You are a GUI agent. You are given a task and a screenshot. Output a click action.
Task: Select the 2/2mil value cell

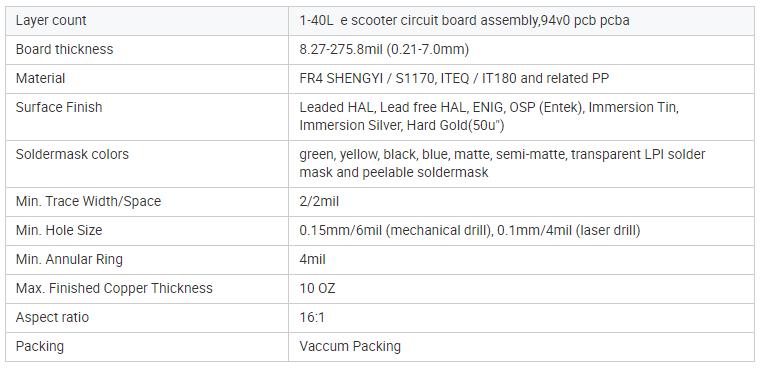click(x=521, y=201)
